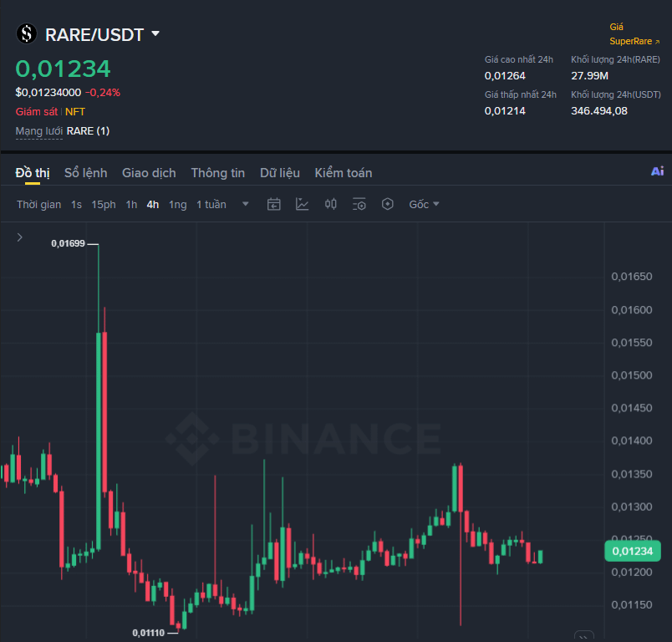Viewport: 672px width, 642px height.
Task: Switch to the Sổ lệnh tab
Action: click(x=86, y=173)
